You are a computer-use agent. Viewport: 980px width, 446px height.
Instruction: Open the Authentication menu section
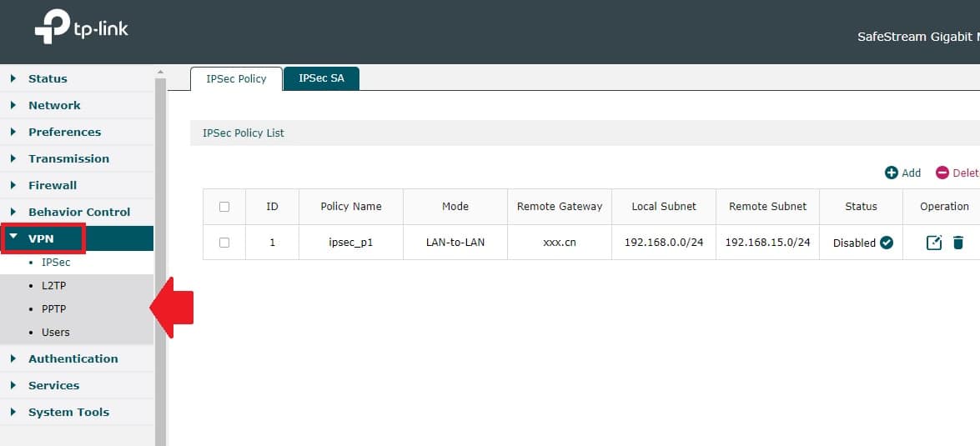click(73, 358)
